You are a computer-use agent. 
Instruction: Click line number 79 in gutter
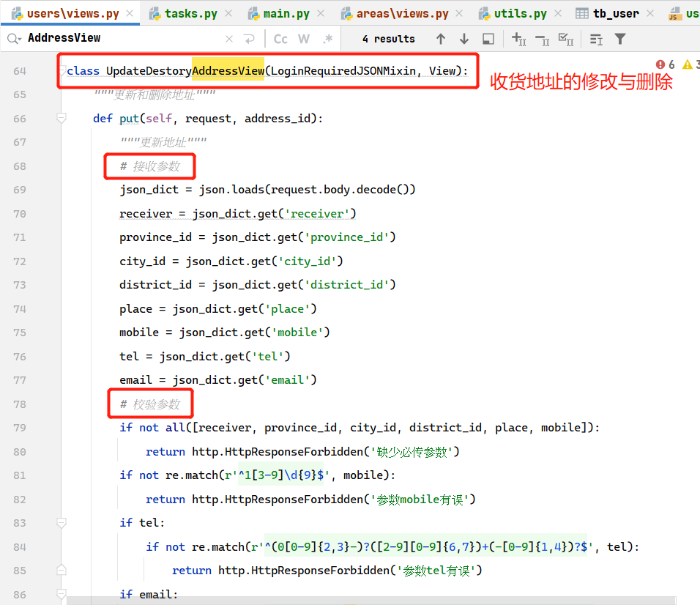pyautogui.click(x=20, y=428)
